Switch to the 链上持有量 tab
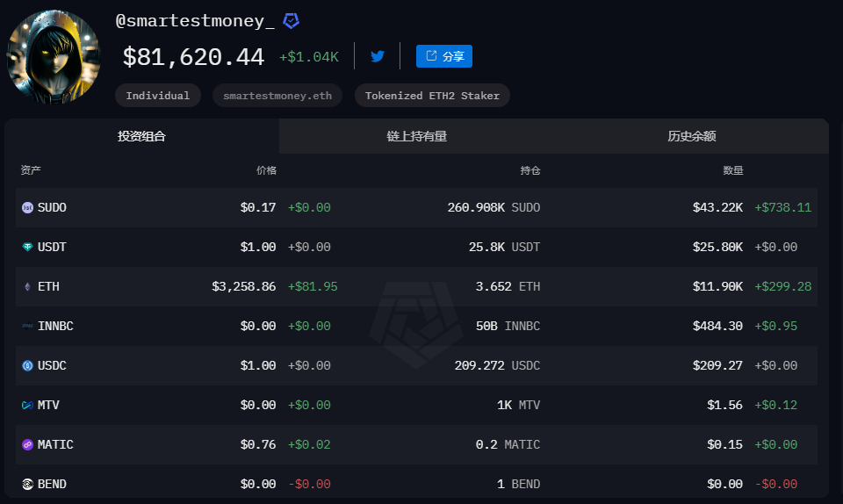The image size is (843, 504). [x=417, y=137]
